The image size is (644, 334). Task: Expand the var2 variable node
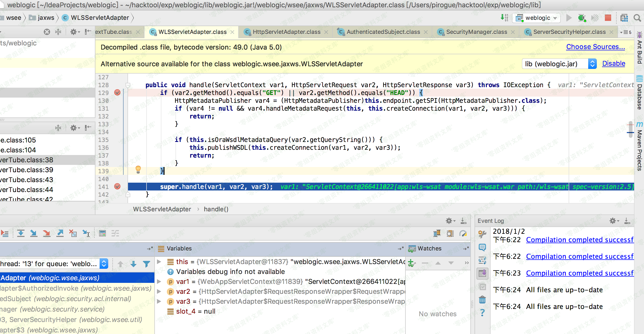click(x=159, y=291)
